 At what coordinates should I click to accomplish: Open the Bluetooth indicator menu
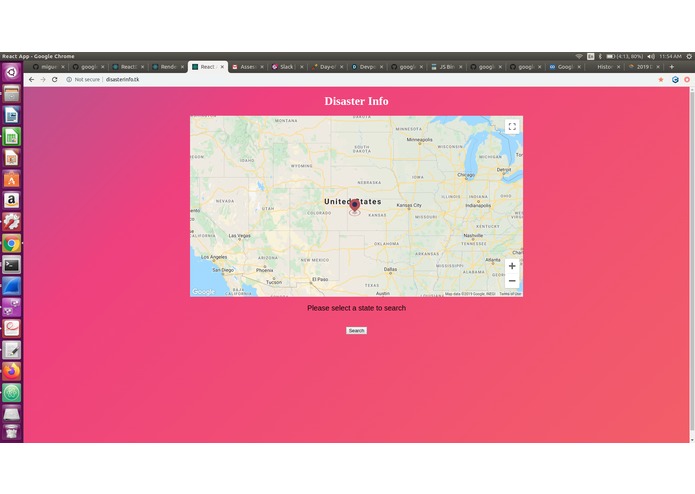(600, 56)
